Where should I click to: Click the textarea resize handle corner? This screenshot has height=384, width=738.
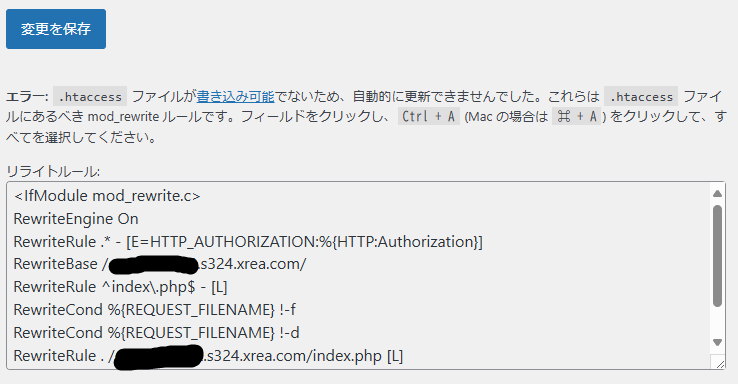(x=720, y=364)
